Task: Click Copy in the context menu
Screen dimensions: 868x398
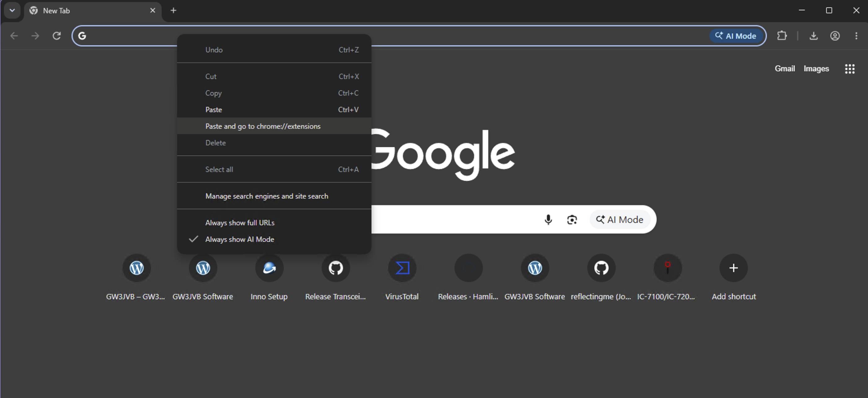Action: pyautogui.click(x=274, y=93)
